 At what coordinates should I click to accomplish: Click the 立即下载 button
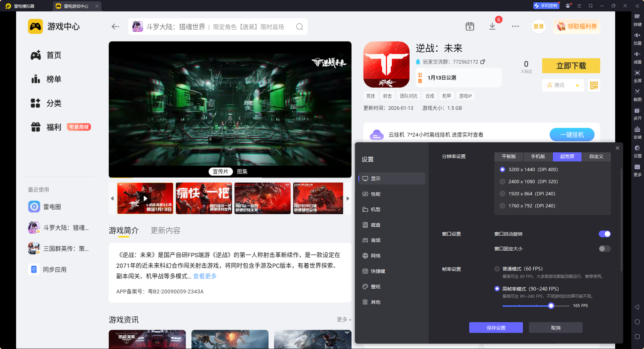(571, 66)
